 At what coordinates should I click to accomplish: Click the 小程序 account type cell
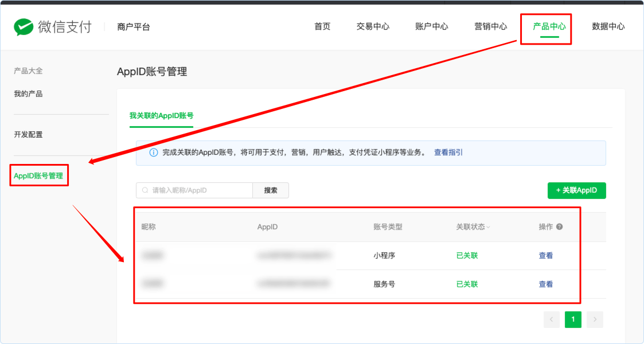[x=384, y=255]
